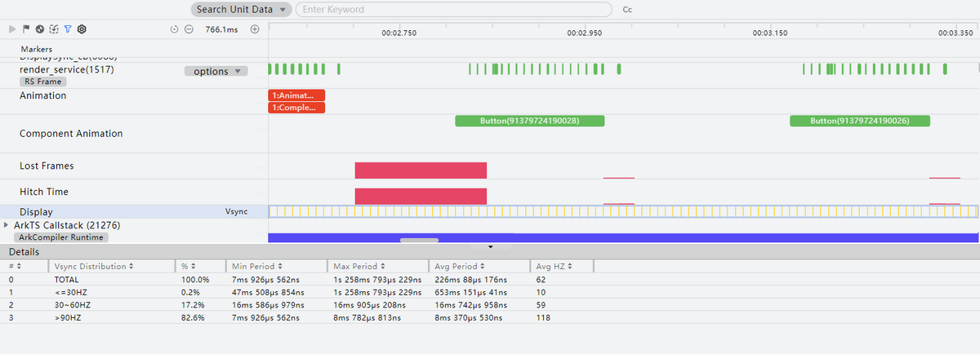The image size is (980, 354).
Task: Click the flag marker icon
Action: [26, 29]
